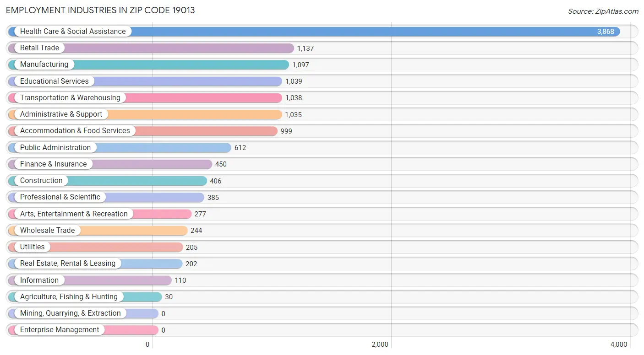
Task: Select the Arts, Entertainment & Recreation label
Action: click(x=74, y=214)
